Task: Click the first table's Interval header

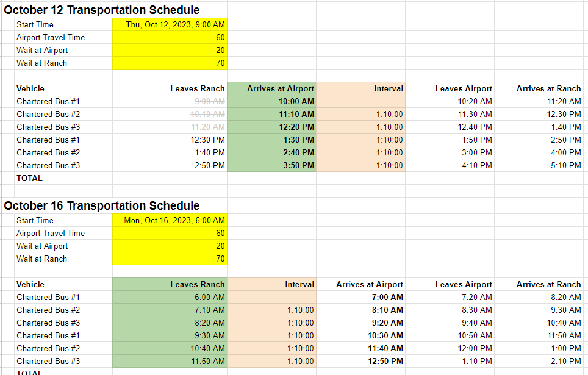Action: pos(360,89)
